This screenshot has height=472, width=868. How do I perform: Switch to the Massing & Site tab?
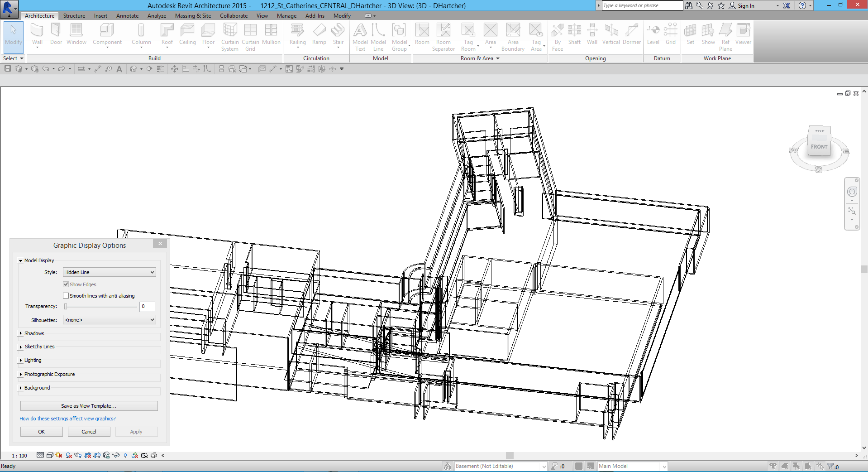pyautogui.click(x=193, y=16)
